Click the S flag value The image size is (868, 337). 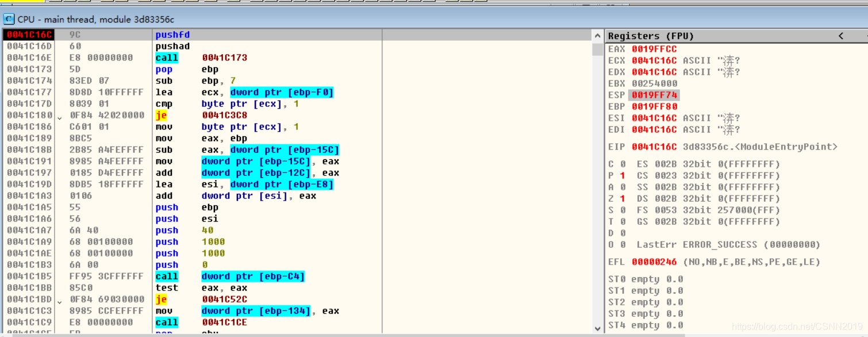pyautogui.click(x=623, y=210)
